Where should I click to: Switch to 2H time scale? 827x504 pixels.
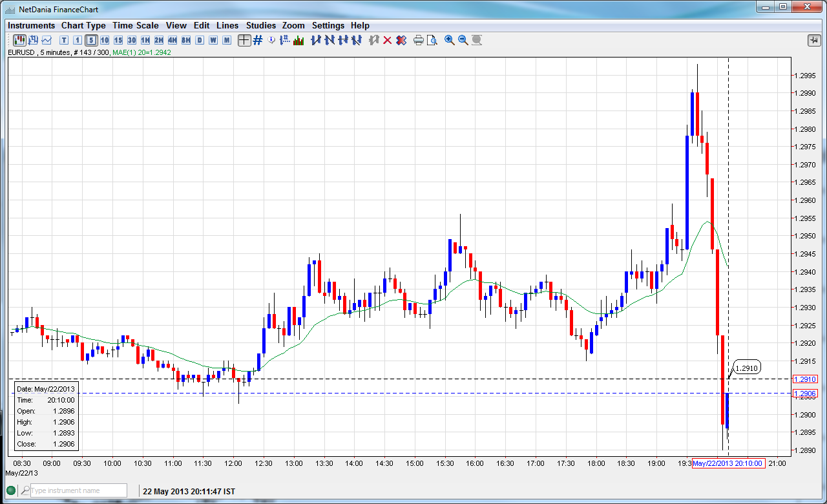pos(159,40)
